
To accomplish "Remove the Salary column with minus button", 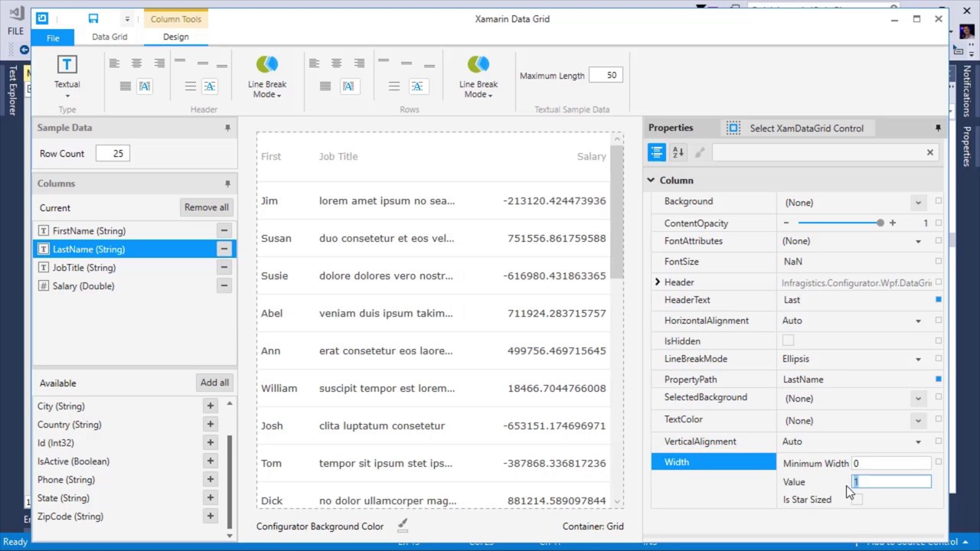I will pos(224,285).
